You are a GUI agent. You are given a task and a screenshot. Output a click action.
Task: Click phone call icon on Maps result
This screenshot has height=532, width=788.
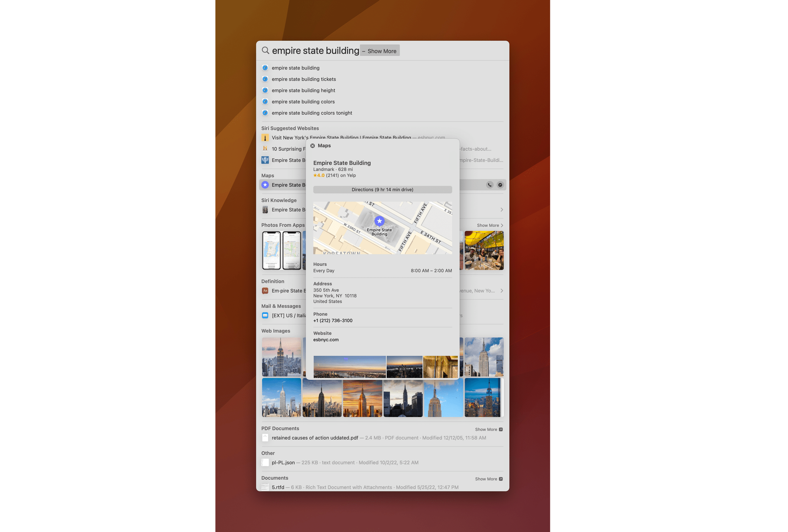489,185
